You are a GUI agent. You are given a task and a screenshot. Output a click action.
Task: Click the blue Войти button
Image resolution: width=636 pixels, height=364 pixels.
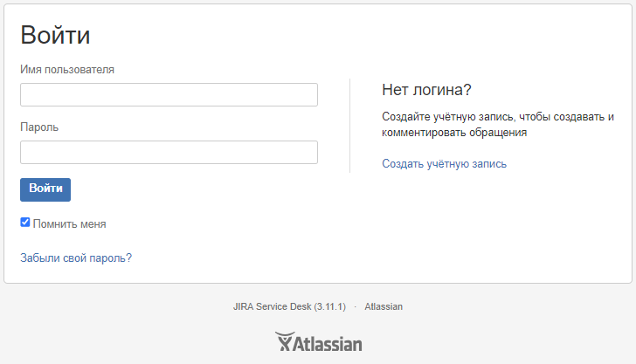pos(45,189)
